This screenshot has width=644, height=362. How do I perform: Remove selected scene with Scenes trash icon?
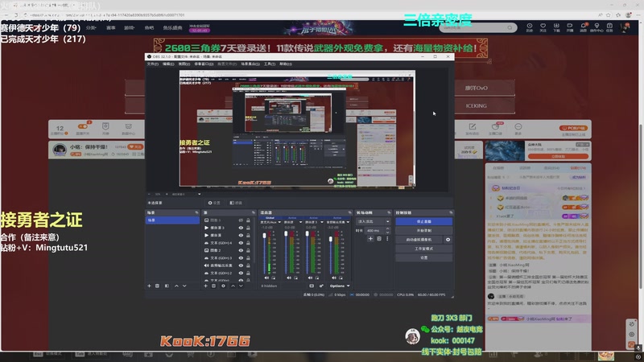tap(157, 286)
